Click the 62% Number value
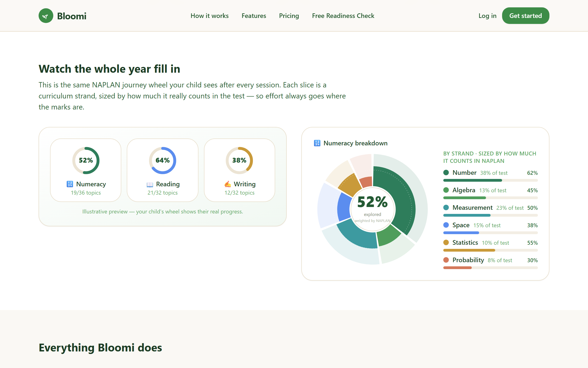Viewport: 588px width, 368px height. pyautogui.click(x=532, y=173)
